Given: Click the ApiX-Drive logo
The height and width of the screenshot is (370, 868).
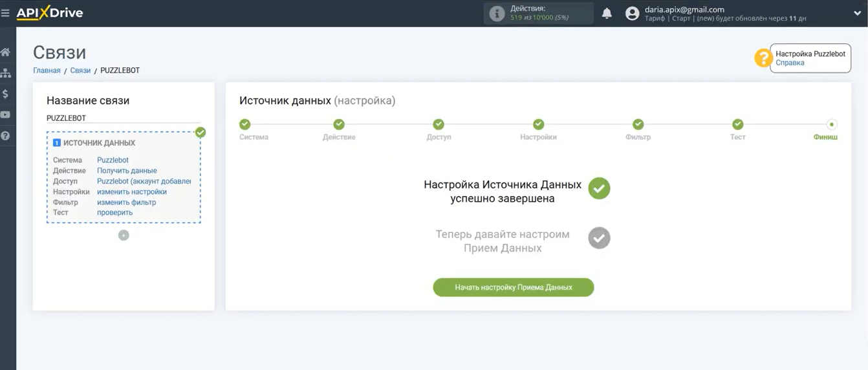Looking at the screenshot, I should tap(50, 13).
